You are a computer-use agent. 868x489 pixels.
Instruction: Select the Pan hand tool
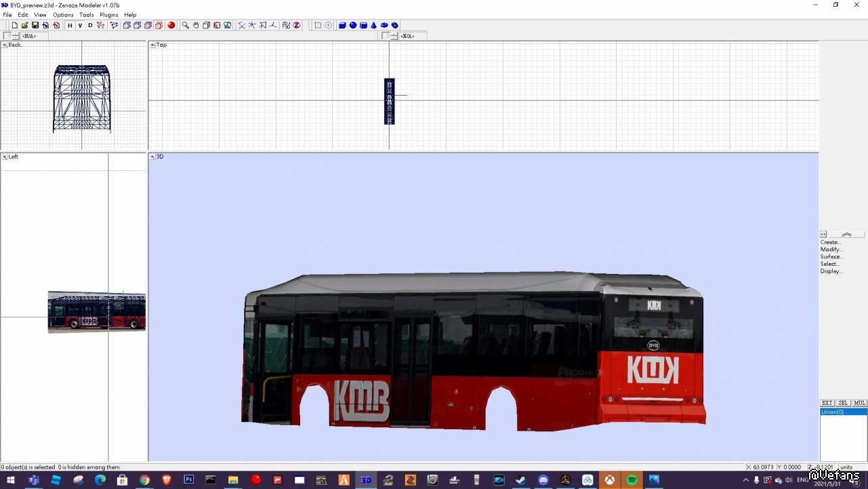pos(196,25)
